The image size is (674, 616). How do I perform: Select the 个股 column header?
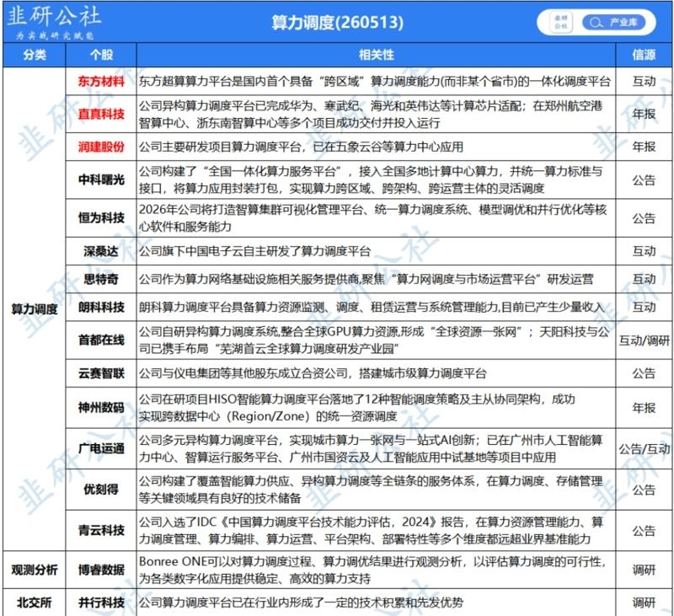pyautogui.click(x=101, y=55)
